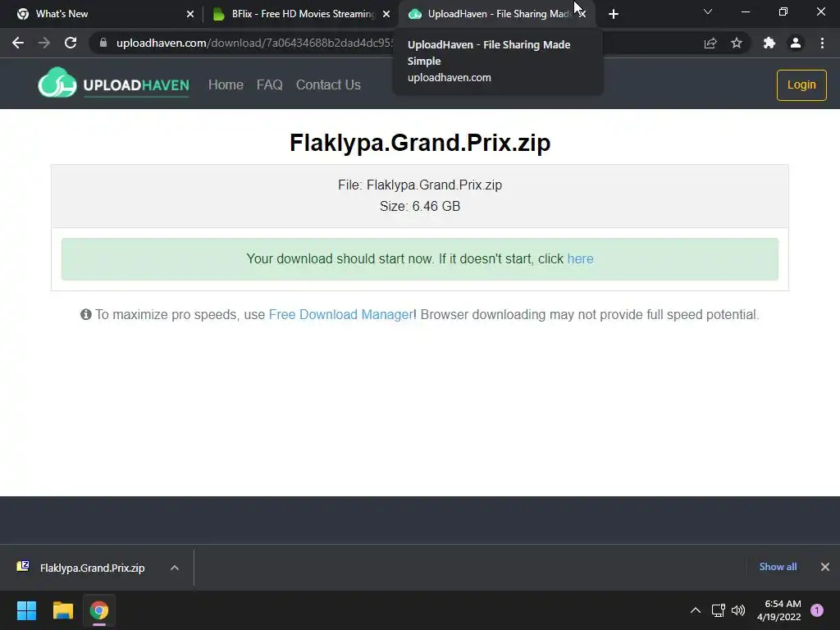840x630 pixels.
Task: Click Show all downloads
Action: pyautogui.click(x=778, y=567)
